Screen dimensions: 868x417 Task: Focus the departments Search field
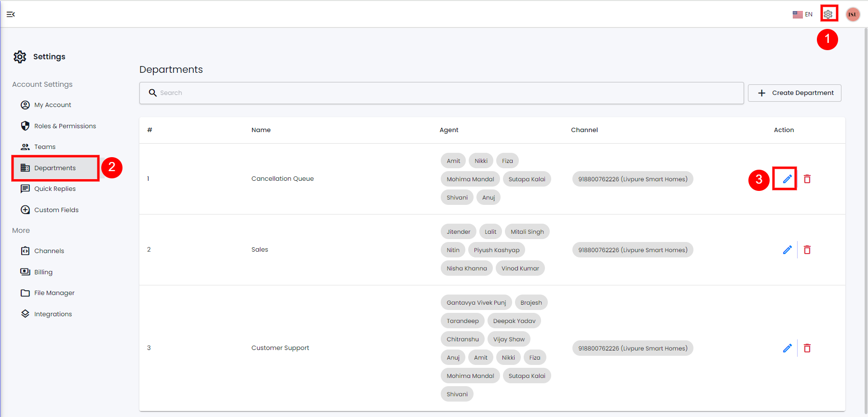[441, 93]
